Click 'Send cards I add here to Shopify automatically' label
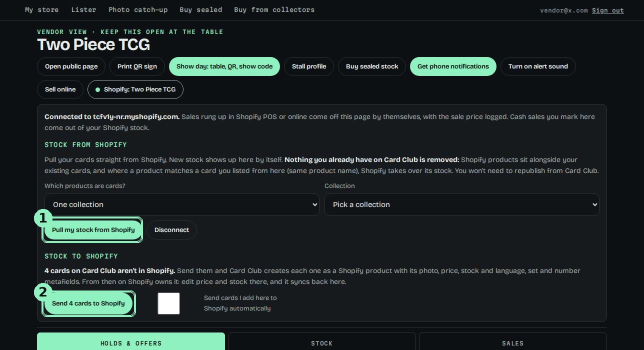The image size is (644, 350). pyautogui.click(x=240, y=303)
